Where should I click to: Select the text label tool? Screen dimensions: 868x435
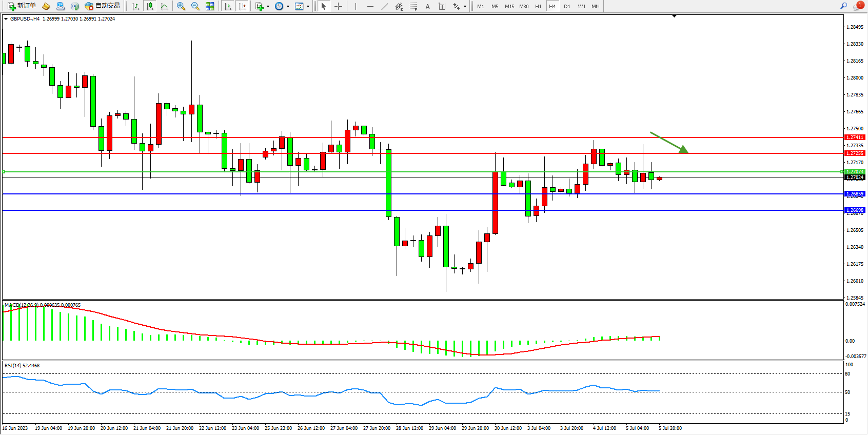442,6
